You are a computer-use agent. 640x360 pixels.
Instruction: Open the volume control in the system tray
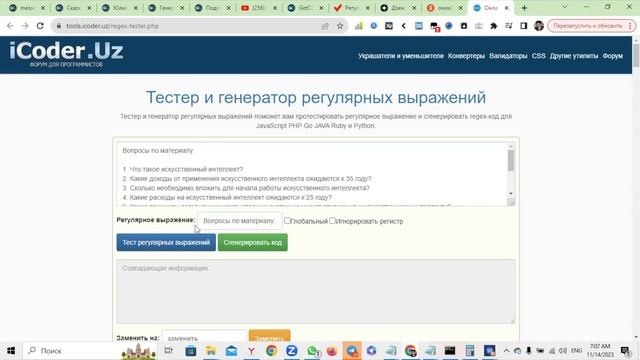[x=563, y=351]
